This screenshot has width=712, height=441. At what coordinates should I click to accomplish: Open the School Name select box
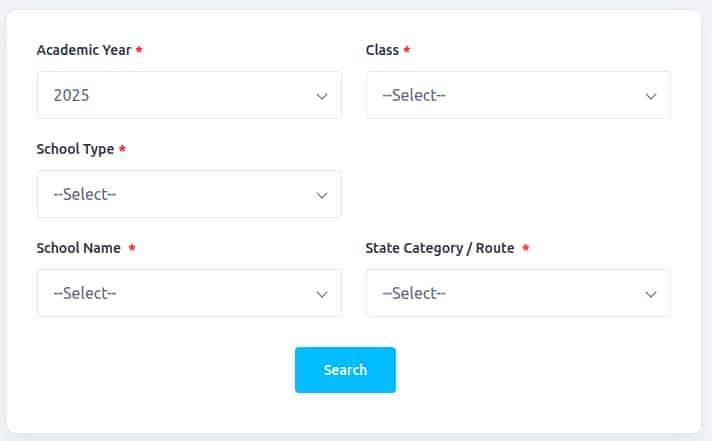[189, 293]
